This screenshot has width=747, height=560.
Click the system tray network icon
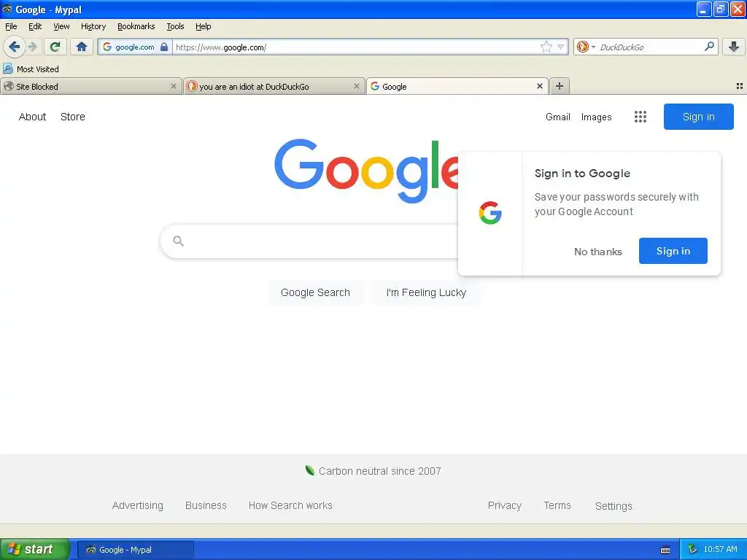click(693, 550)
